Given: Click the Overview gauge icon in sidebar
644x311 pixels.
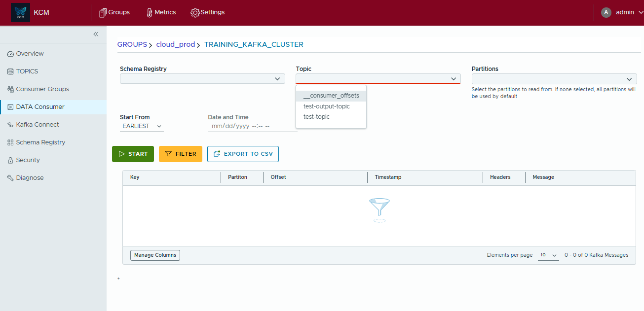Looking at the screenshot, I should (10, 54).
